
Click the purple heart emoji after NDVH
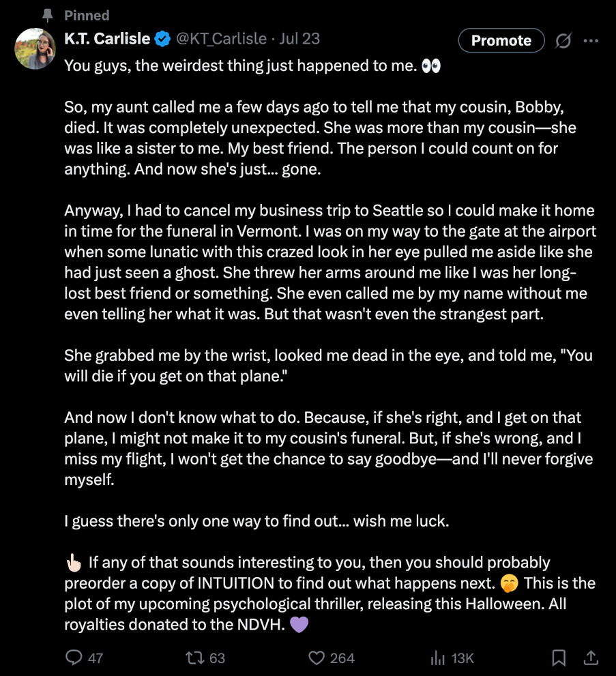tap(299, 623)
